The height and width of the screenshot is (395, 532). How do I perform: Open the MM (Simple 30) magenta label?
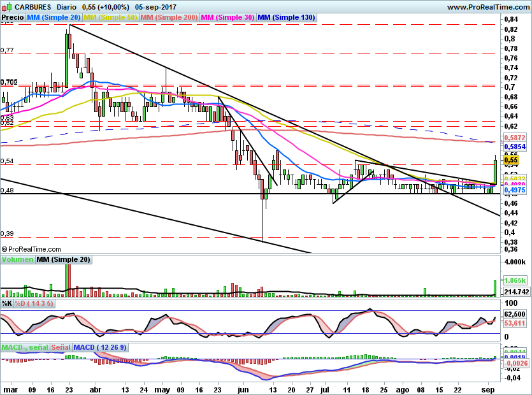tap(227, 17)
